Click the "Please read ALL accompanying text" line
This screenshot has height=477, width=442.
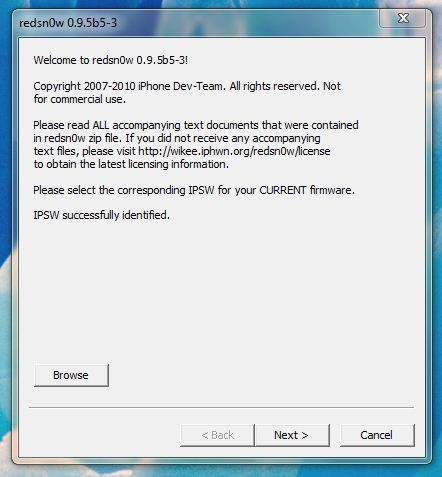tap(196, 125)
